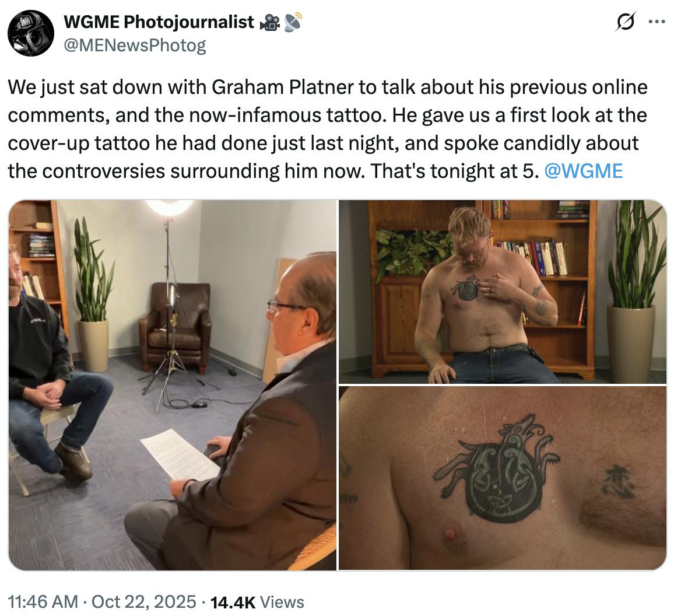
Task: Open the WGME Photojournalist display name link
Action: pyautogui.click(x=159, y=22)
